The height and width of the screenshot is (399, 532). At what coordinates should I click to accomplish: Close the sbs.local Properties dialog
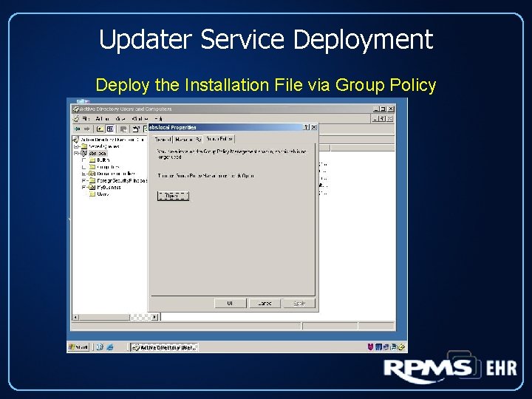pyautogui.click(x=314, y=127)
